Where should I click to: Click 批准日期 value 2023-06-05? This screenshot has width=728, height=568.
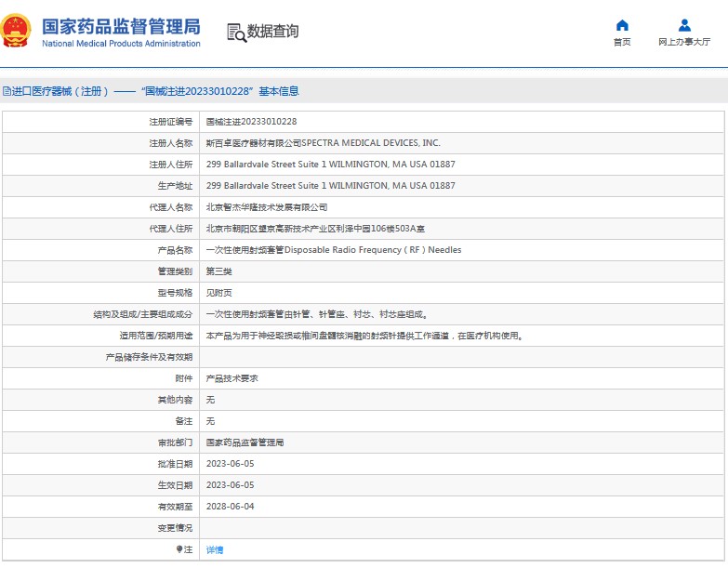(231, 464)
